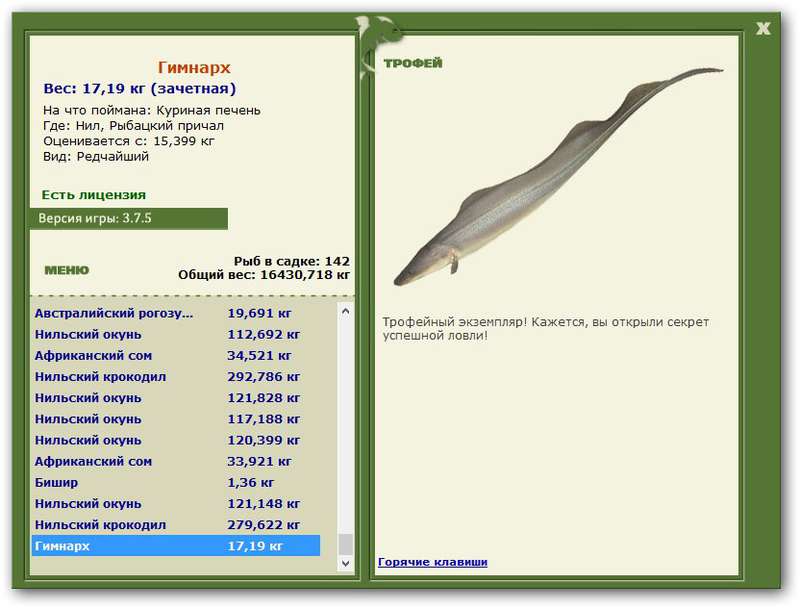Select Нильский крокодил 292,786 кг entry
Screen dimensions: 800x608
coord(176,377)
